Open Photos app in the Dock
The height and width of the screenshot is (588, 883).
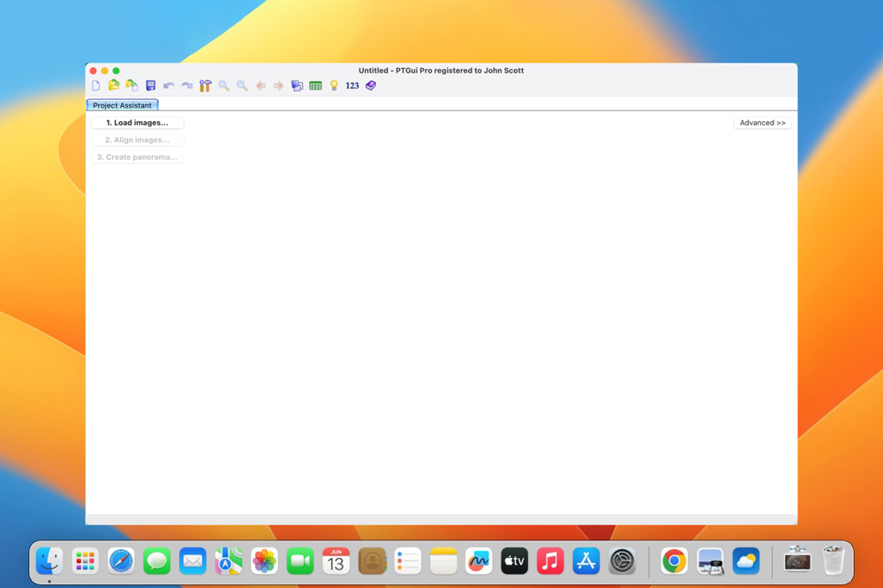click(264, 561)
